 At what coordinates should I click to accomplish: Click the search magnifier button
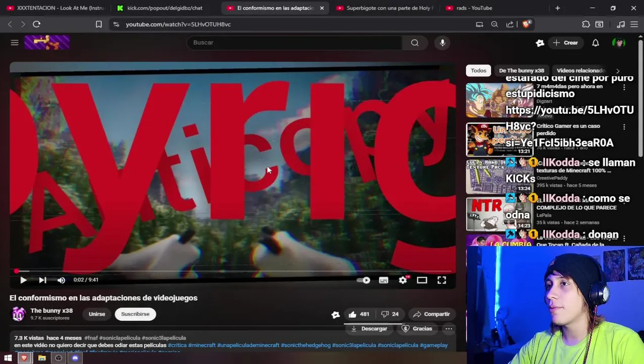415,43
